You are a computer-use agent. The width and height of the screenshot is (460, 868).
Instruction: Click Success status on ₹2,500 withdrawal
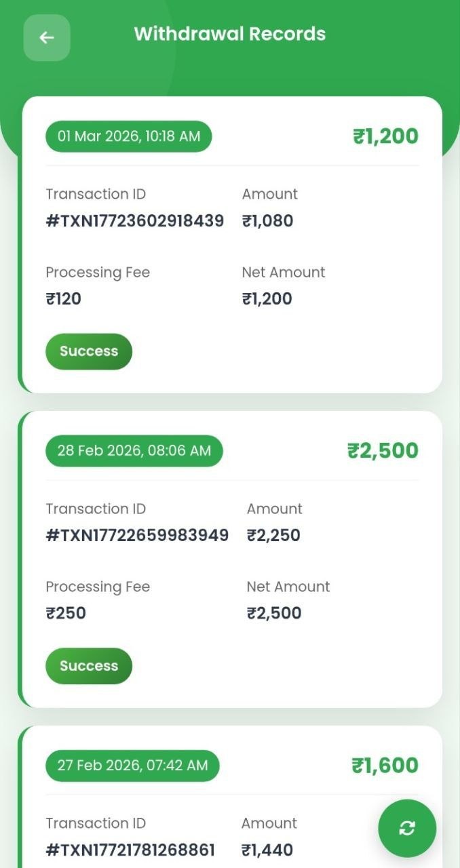(89, 666)
